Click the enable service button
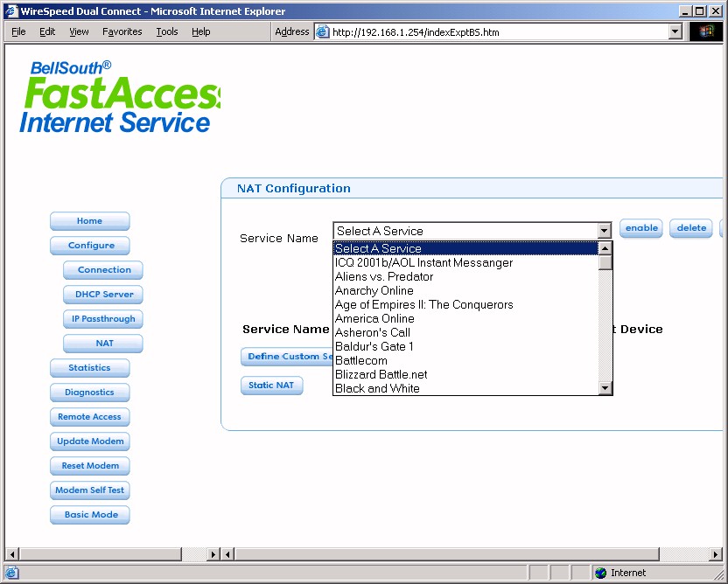The height and width of the screenshot is (584, 728). pyautogui.click(x=641, y=228)
